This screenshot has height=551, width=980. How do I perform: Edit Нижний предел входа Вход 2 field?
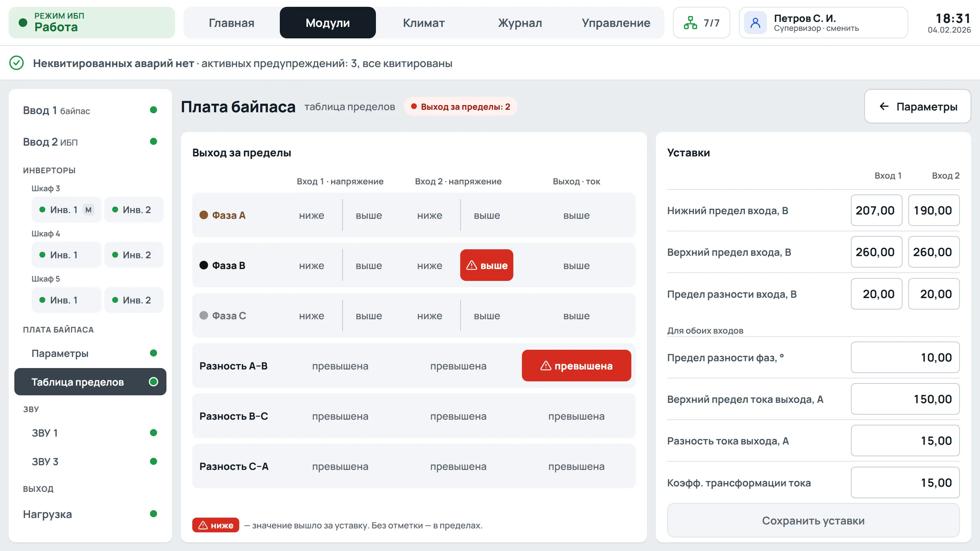pos(934,211)
